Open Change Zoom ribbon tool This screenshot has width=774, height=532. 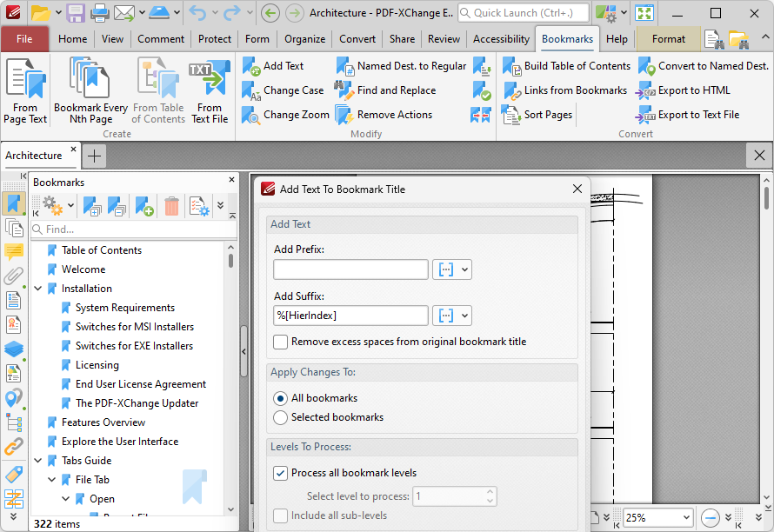(285, 115)
